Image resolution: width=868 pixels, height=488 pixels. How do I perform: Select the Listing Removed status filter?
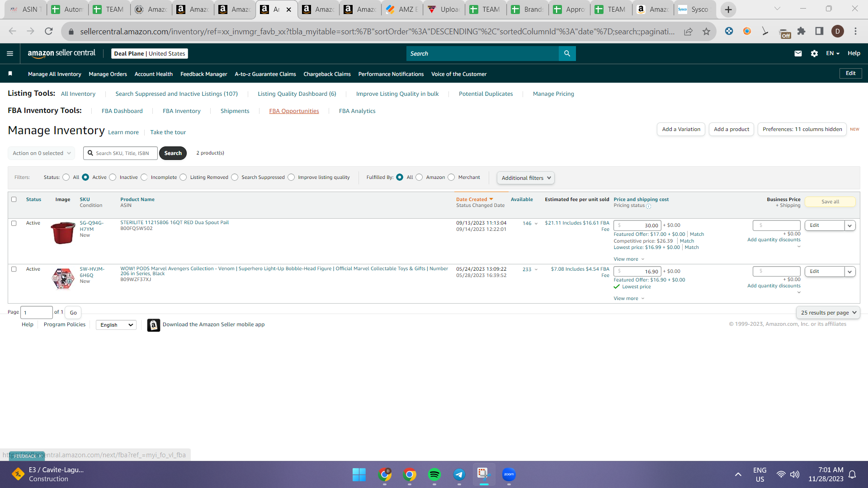(x=183, y=177)
